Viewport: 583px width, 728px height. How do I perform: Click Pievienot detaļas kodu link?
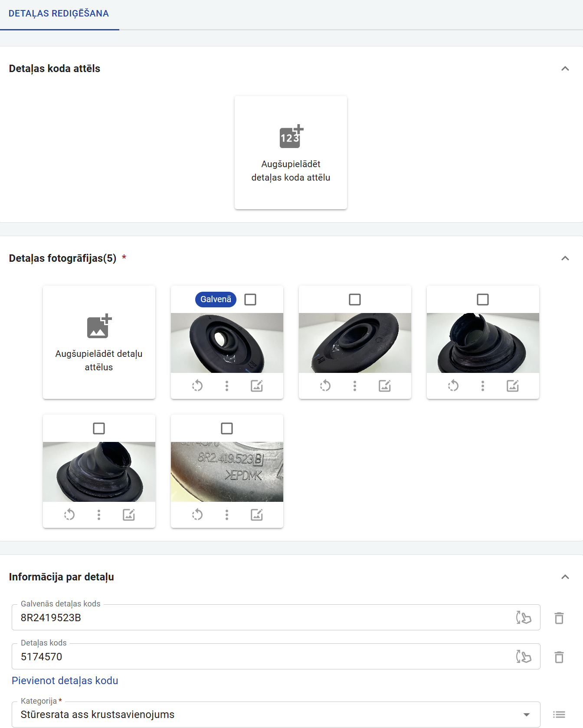[65, 681]
